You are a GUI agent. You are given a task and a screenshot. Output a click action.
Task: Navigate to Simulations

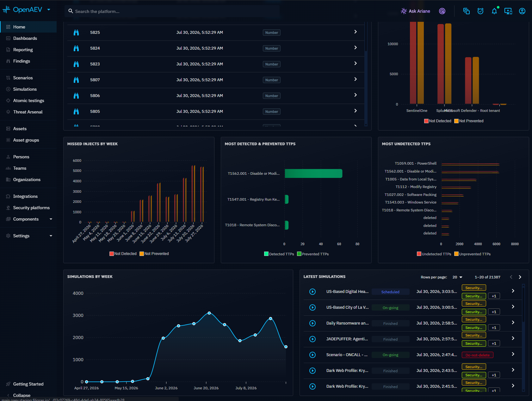28,89
